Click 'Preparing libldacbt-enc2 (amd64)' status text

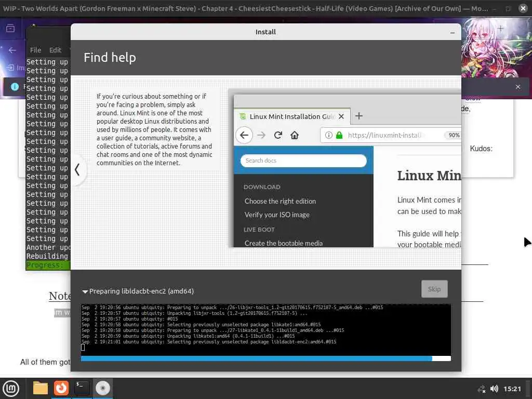click(x=141, y=291)
